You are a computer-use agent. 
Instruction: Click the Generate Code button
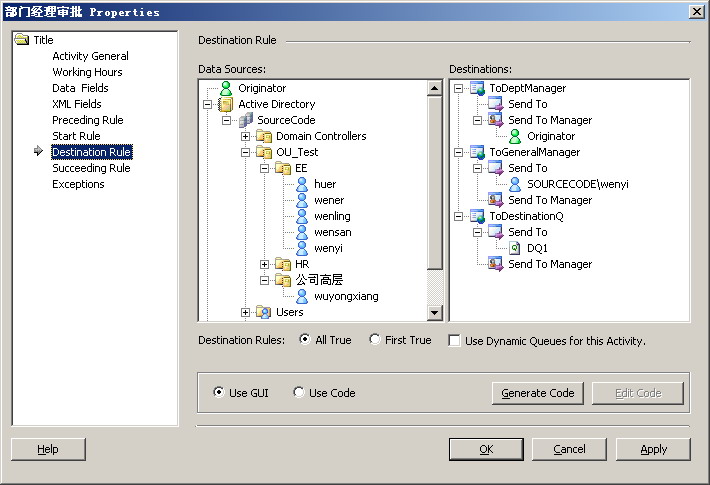(x=537, y=393)
